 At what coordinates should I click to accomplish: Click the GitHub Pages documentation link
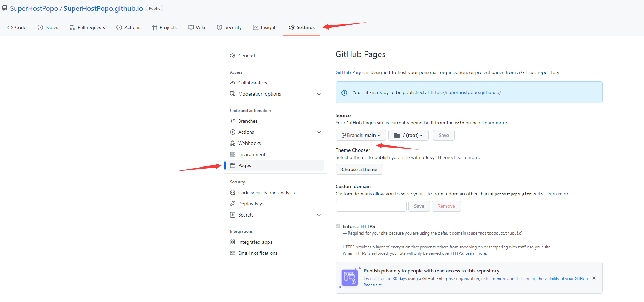coord(350,72)
